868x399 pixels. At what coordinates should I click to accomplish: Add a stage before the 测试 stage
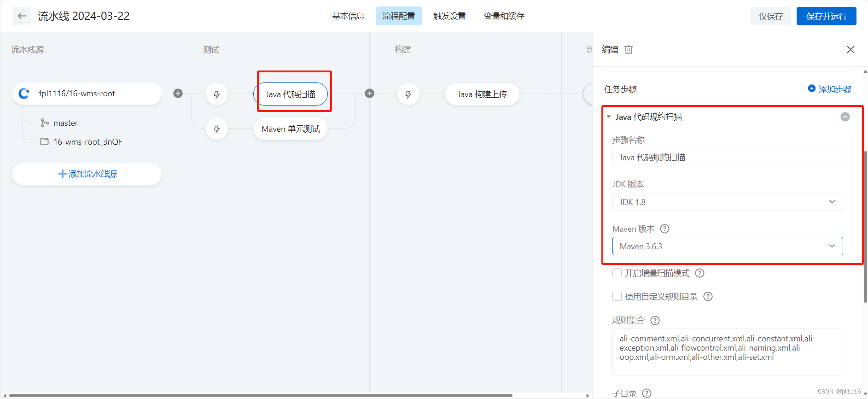pos(178,94)
